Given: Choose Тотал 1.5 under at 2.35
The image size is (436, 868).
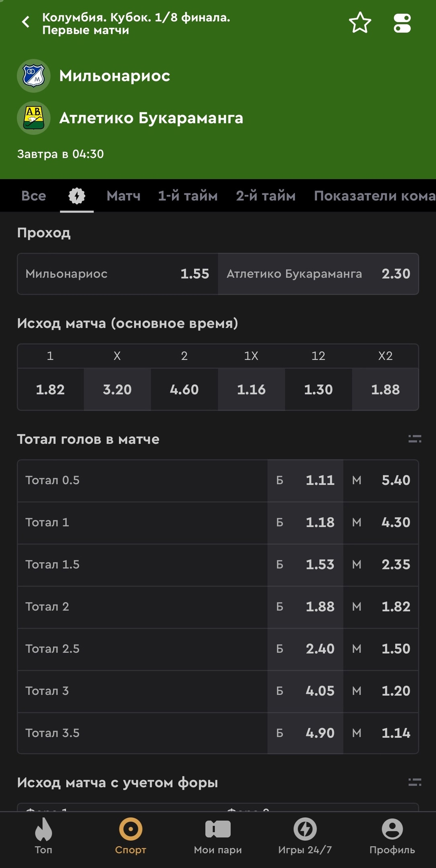Looking at the screenshot, I should click(x=381, y=564).
